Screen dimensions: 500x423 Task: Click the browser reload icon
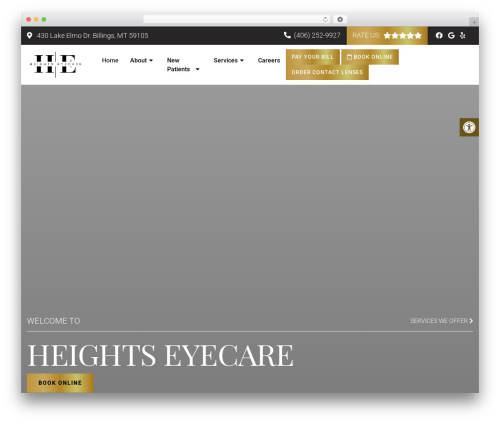click(325, 20)
